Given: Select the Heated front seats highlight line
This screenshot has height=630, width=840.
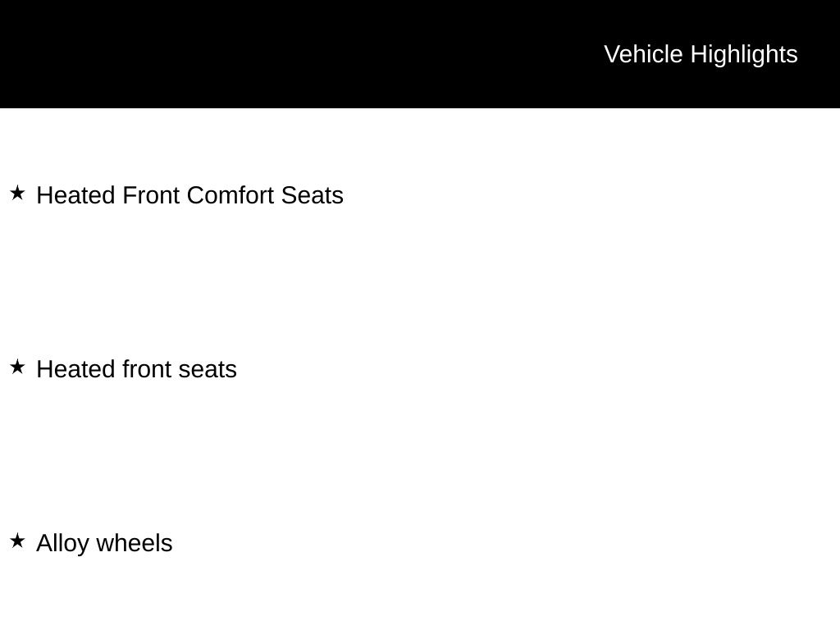Looking at the screenshot, I should click(x=136, y=370).
